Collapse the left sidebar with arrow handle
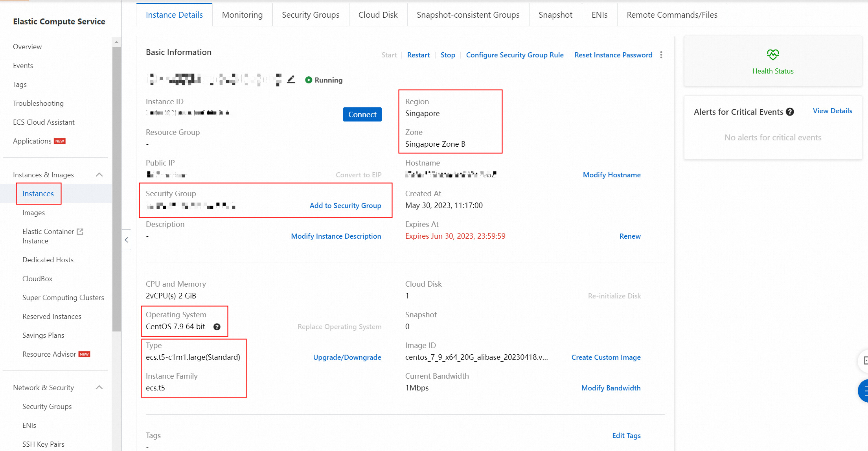Viewport: 868px width, 451px height. tap(127, 240)
